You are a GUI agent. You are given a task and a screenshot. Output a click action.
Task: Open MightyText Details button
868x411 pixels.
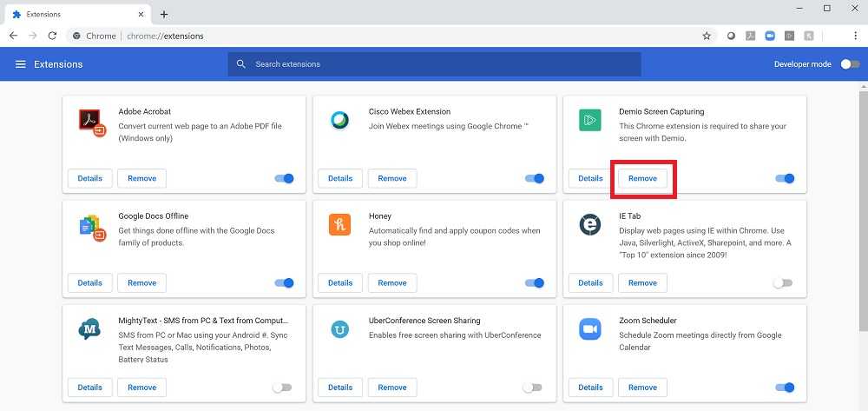(x=89, y=388)
